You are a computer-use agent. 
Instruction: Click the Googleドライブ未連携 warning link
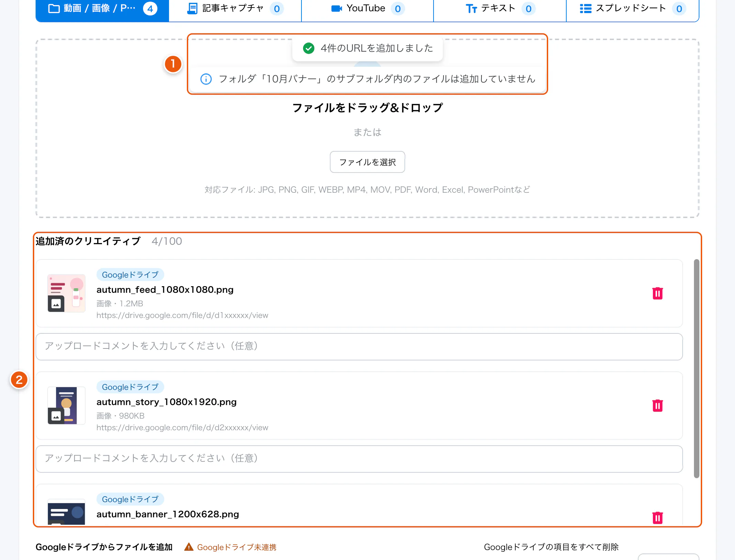[237, 547]
